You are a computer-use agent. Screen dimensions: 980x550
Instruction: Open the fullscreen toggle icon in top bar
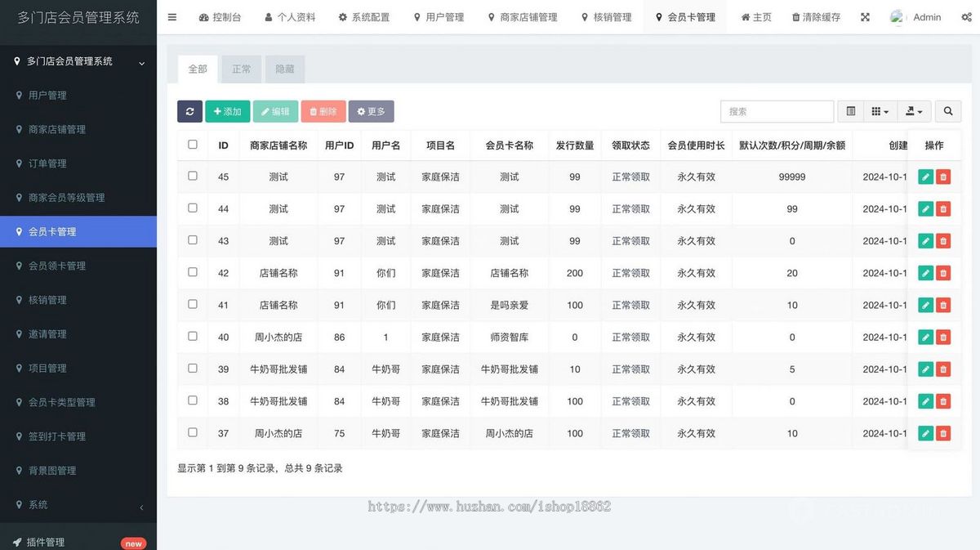865,16
